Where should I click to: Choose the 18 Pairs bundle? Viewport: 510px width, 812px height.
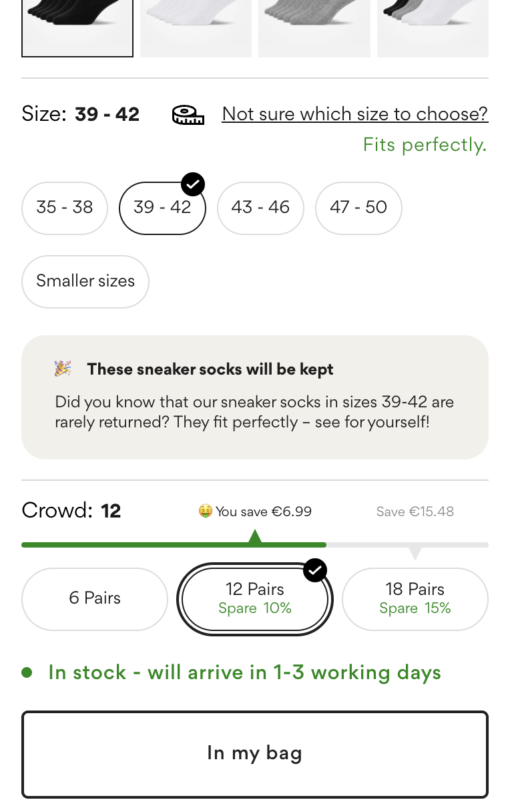click(x=415, y=598)
